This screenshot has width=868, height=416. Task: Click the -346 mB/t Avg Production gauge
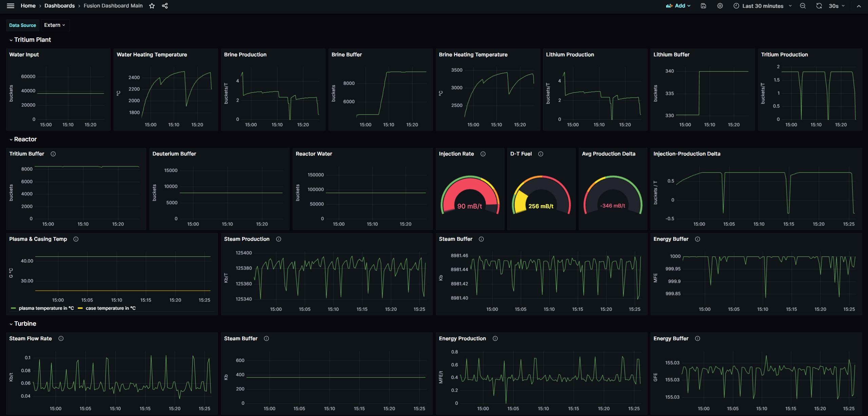pyautogui.click(x=613, y=195)
